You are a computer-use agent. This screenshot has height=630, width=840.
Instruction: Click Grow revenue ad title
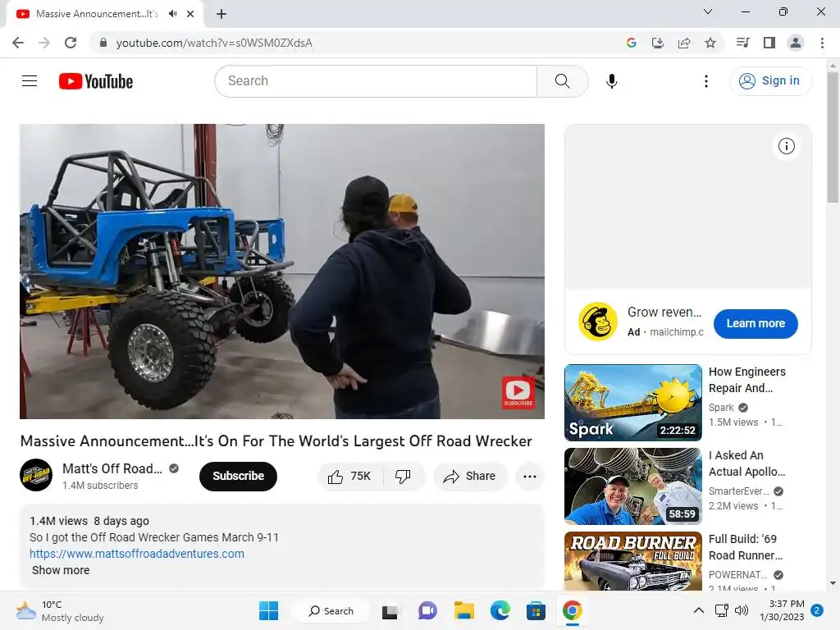pyautogui.click(x=664, y=312)
